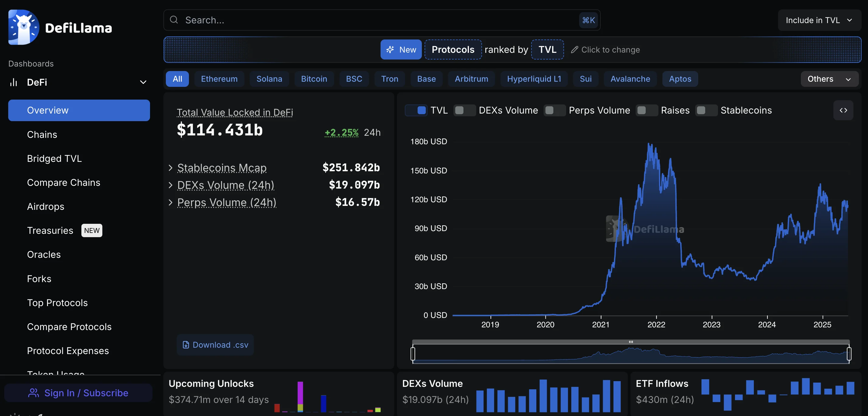Click the +2.25% 24h change value

coord(341,132)
